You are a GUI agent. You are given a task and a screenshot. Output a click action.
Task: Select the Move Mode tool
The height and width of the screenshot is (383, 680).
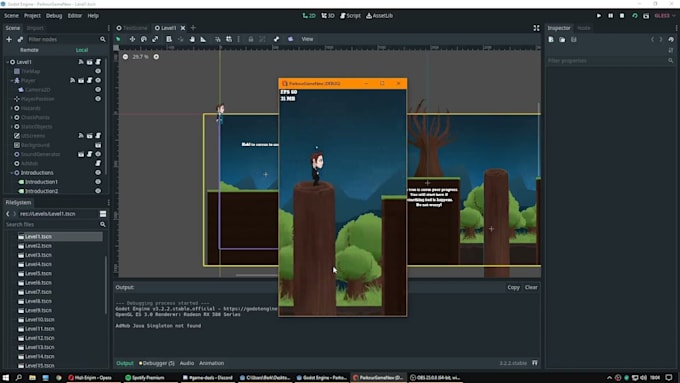[x=132, y=39]
